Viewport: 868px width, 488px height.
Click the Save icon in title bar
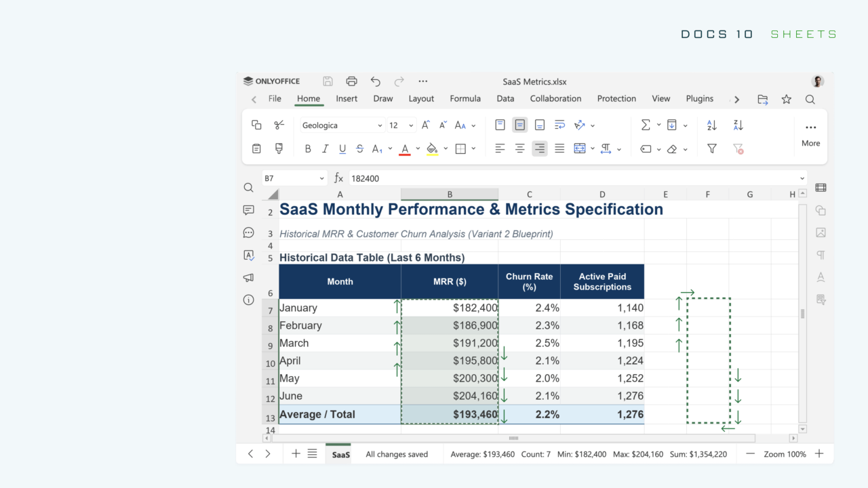point(328,81)
